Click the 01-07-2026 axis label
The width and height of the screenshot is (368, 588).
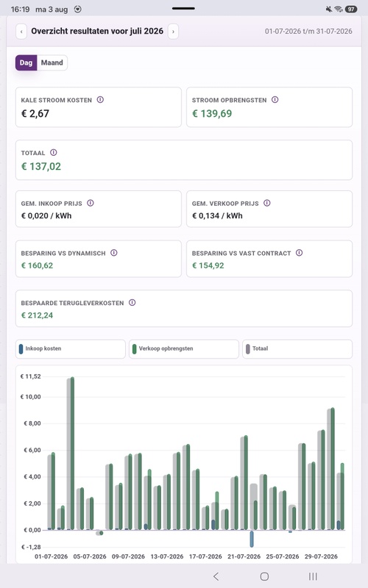(51, 556)
